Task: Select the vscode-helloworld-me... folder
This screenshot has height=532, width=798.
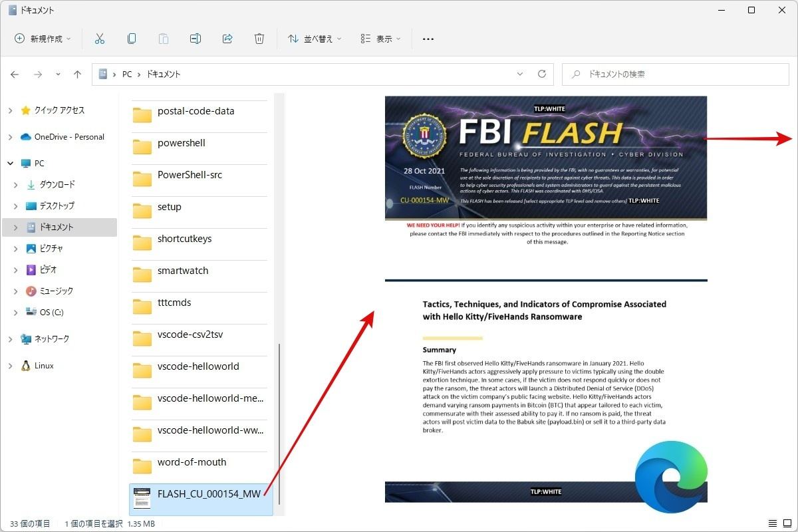Action: click(199, 402)
